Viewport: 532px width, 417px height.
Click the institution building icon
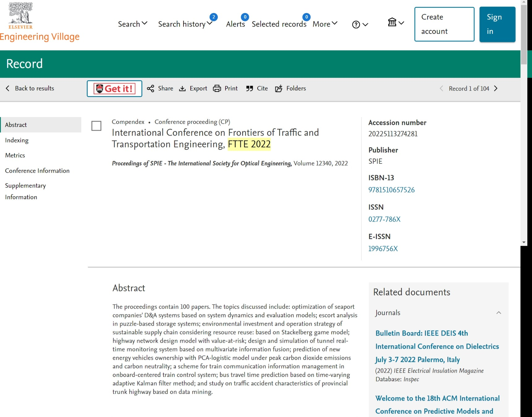point(392,22)
